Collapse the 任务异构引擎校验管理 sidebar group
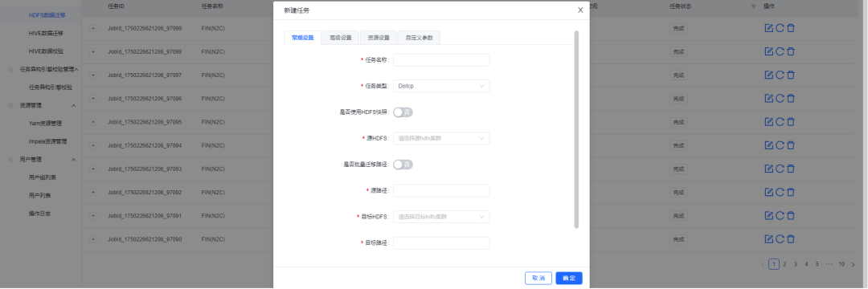Viewport: 868px width, 289px height. click(76, 69)
